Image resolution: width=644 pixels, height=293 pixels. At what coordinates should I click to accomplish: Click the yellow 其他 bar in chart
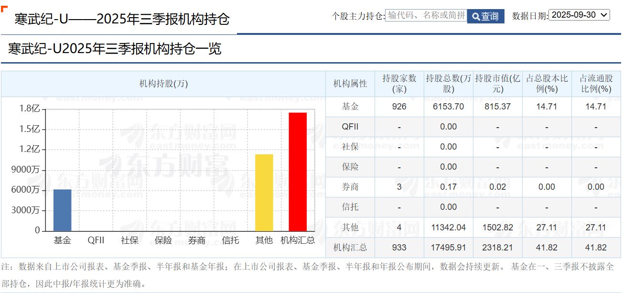(x=264, y=192)
